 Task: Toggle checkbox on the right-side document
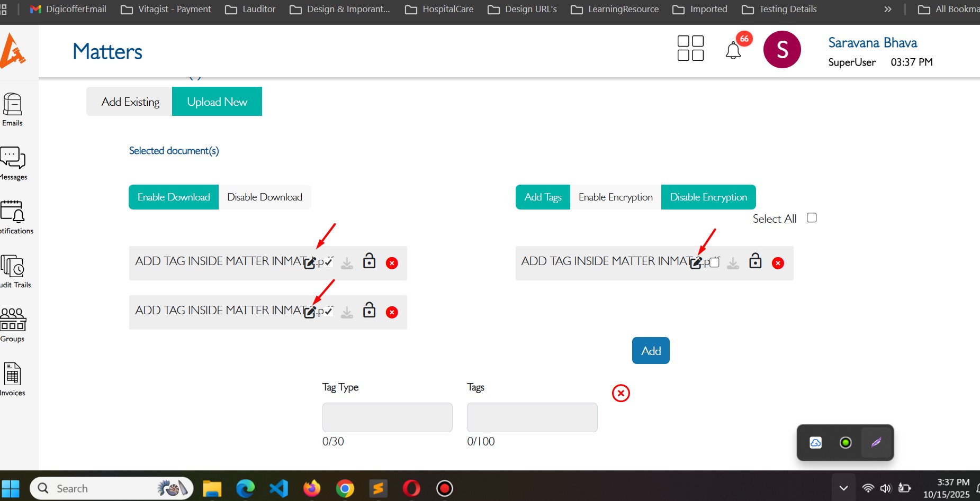click(x=715, y=262)
